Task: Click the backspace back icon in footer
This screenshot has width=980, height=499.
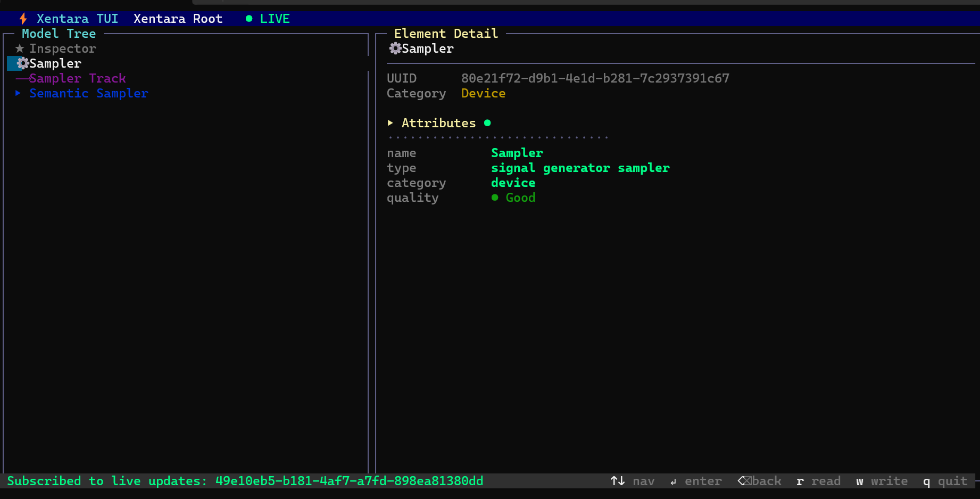Action: [745, 481]
